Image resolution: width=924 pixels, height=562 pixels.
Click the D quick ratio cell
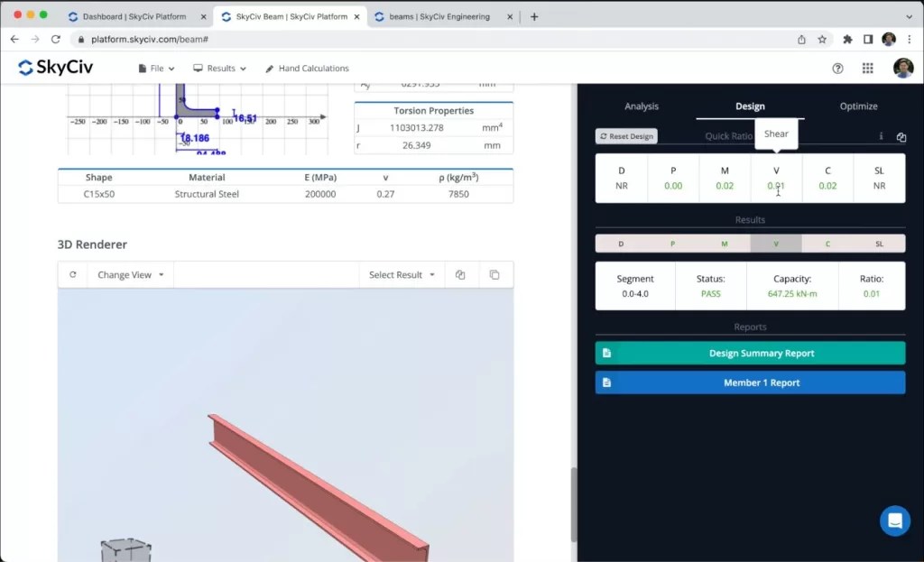coord(621,178)
